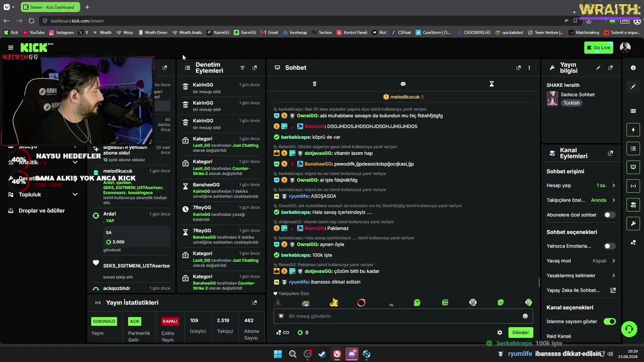
Task: Open the hamburger menu beside the Kick logo
Action: point(11,48)
